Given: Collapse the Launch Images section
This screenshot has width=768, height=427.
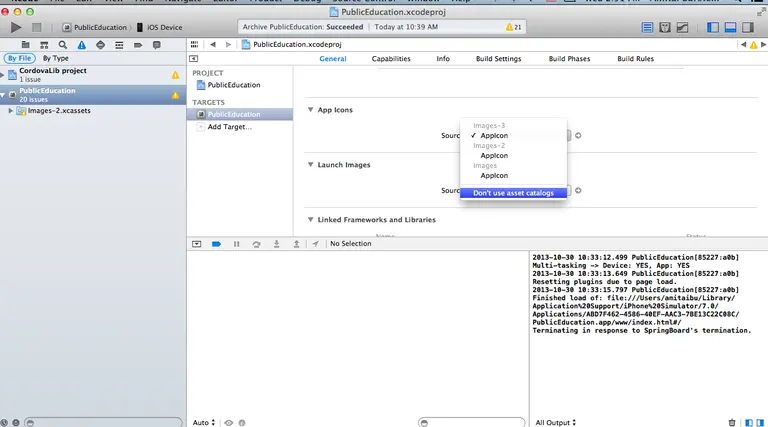Looking at the screenshot, I should (311, 165).
